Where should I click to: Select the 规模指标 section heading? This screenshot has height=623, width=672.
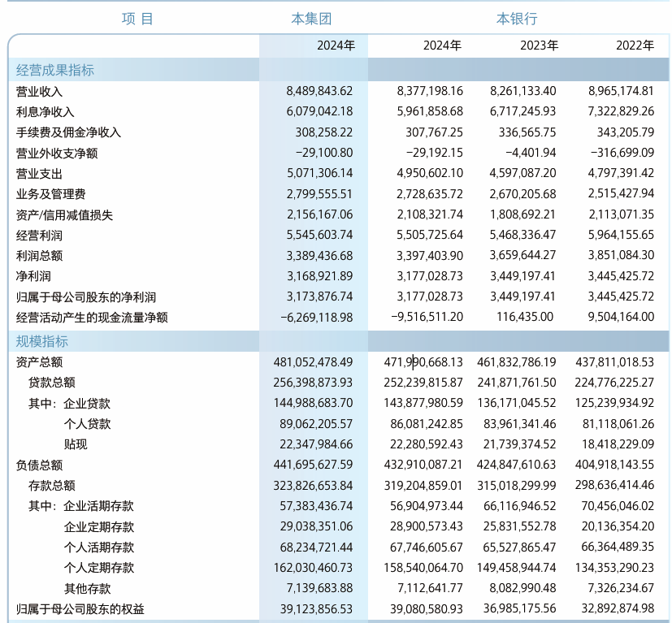42,341
